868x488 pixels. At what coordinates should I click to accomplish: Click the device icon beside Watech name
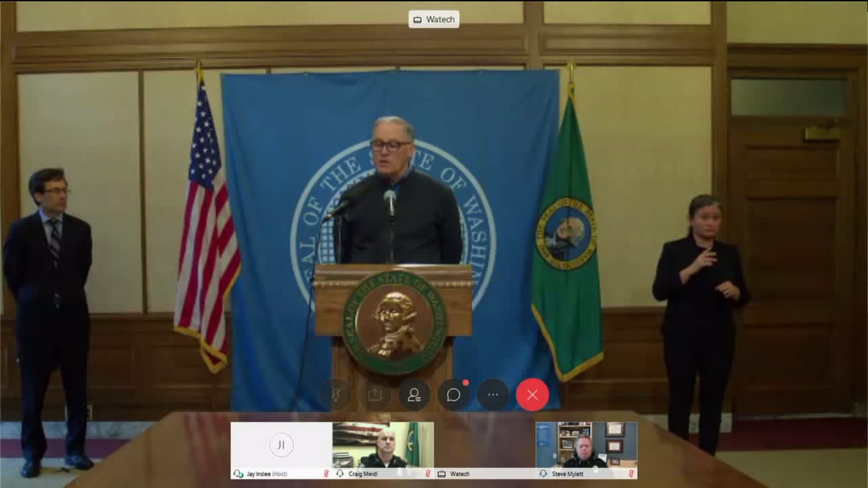(x=442, y=474)
